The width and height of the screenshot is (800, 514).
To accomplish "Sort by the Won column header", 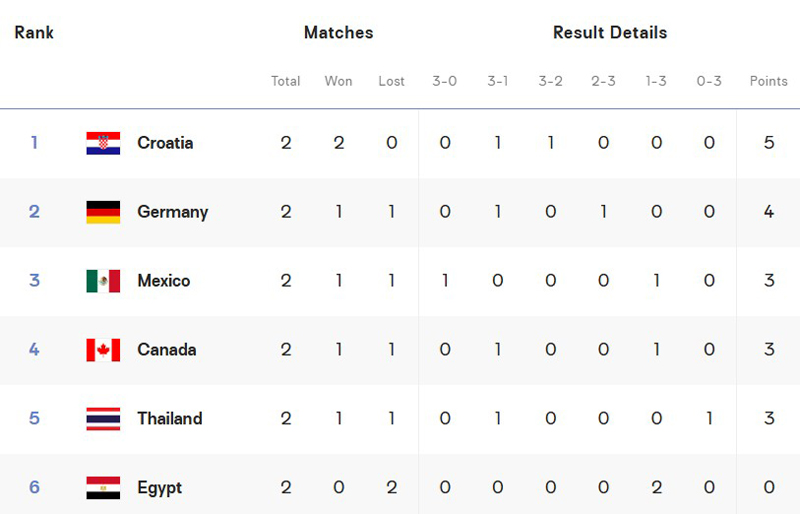I will 338,81.
